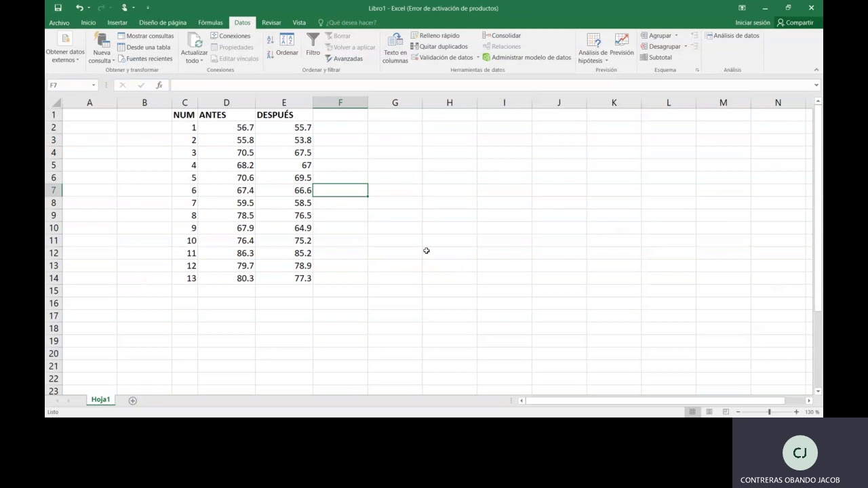
Task: Sort descending with the Z-A icon
Action: point(271,54)
